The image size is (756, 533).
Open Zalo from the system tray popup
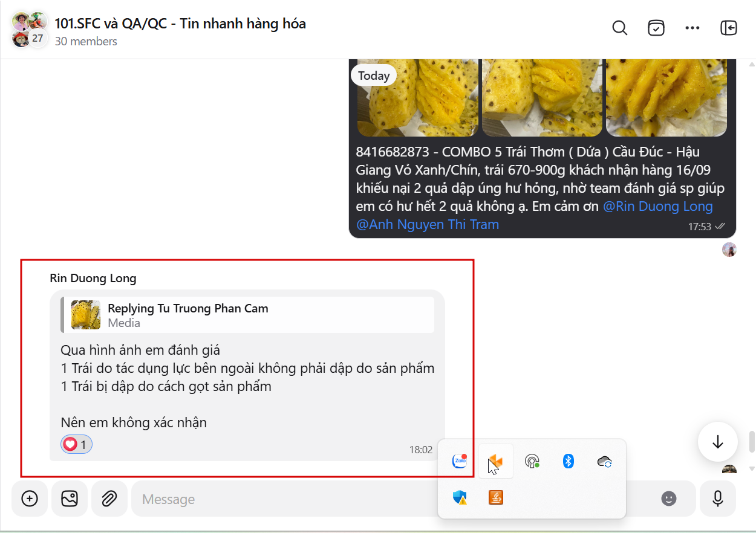pos(460,461)
